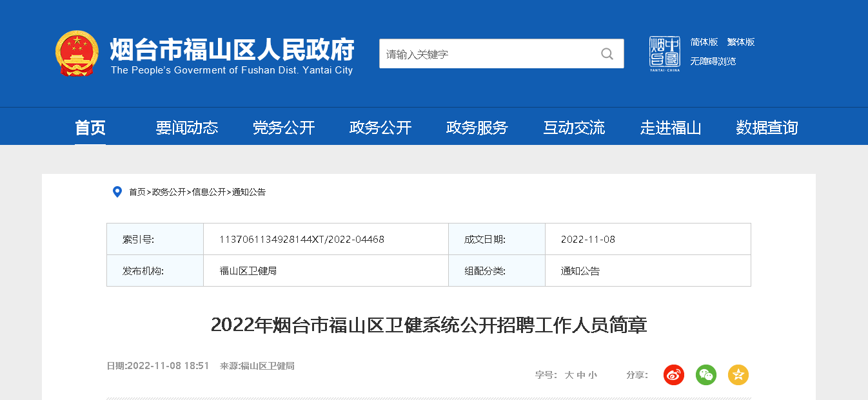Open 数据查询 in the navigation bar

(x=767, y=128)
